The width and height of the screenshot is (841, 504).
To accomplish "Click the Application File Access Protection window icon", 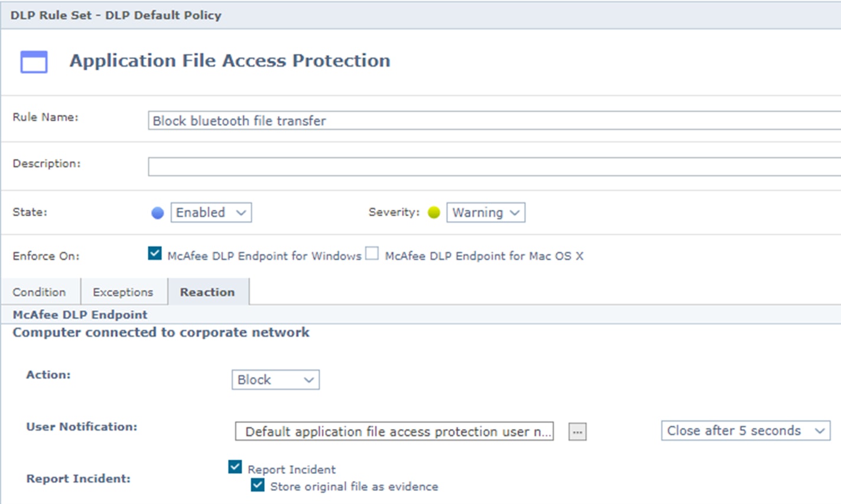I will coord(34,61).
